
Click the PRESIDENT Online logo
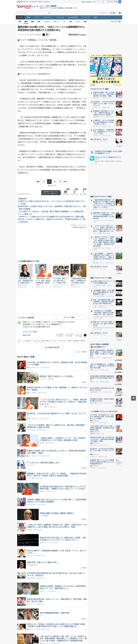77,35
